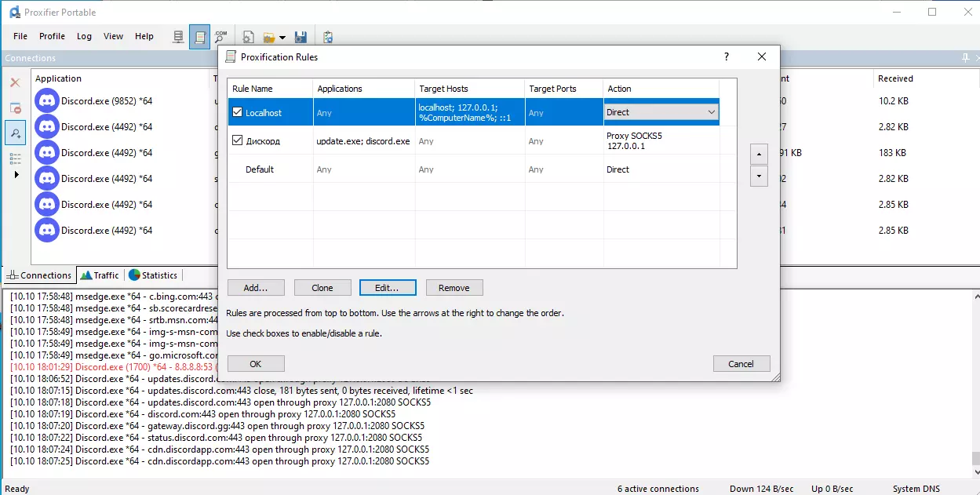Click the 'update.exe; discord.exe' applications cell
Screen dimensions: 980x495
[363, 141]
